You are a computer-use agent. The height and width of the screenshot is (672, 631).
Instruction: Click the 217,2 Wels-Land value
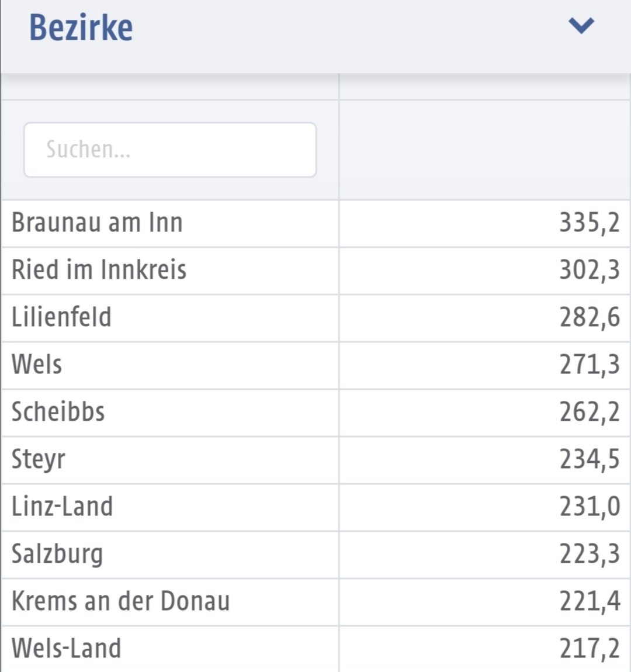pos(590,649)
